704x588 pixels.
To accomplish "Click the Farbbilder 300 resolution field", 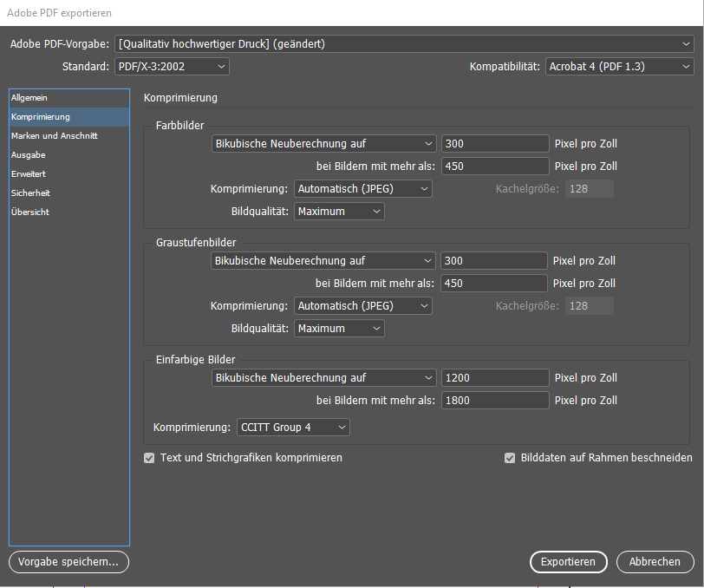I will [495, 144].
